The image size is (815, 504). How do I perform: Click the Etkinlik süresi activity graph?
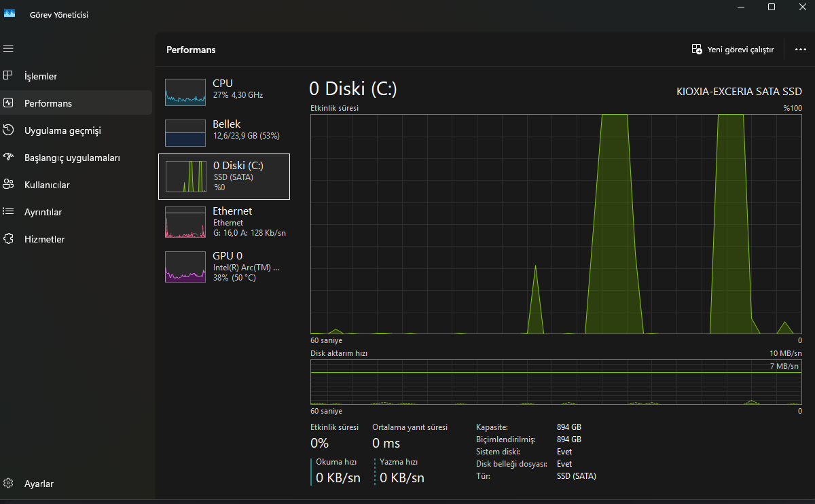(556, 224)
